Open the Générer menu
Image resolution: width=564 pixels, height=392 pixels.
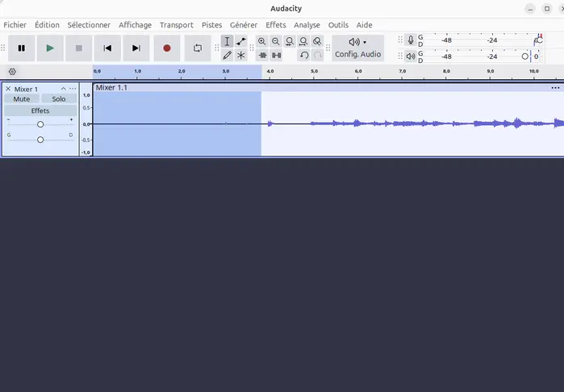pyautogui.click(x=244, y=25)
